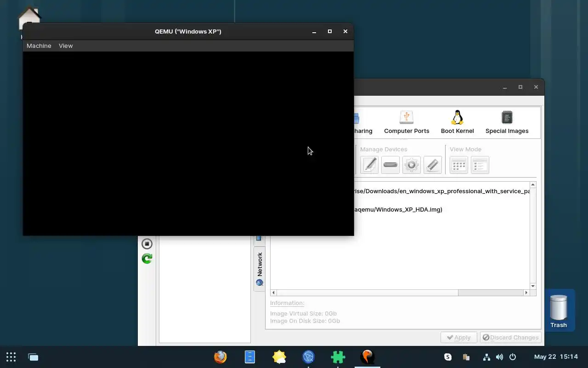588x368 pixels.
Task: Click the grey drive device icon
Action: 390,165
